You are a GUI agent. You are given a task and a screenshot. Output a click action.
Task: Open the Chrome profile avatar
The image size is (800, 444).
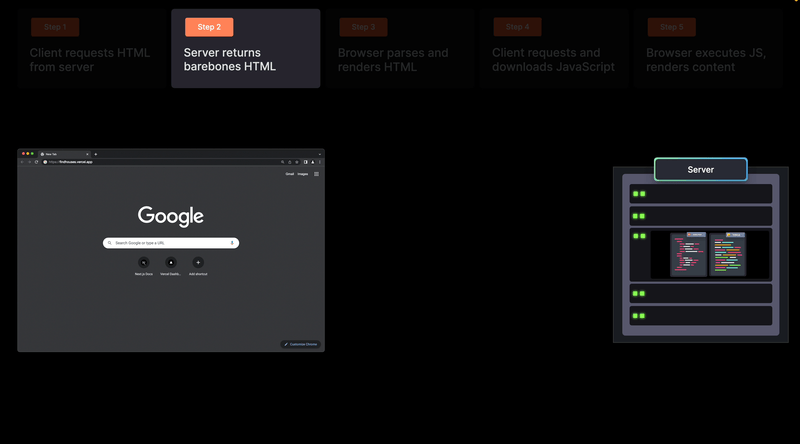pos(313,162)
